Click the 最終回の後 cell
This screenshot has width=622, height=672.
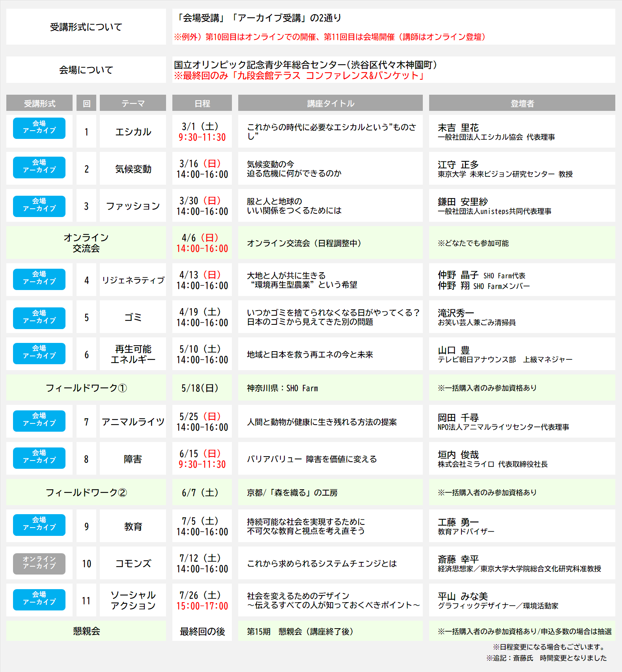[202, 631]
